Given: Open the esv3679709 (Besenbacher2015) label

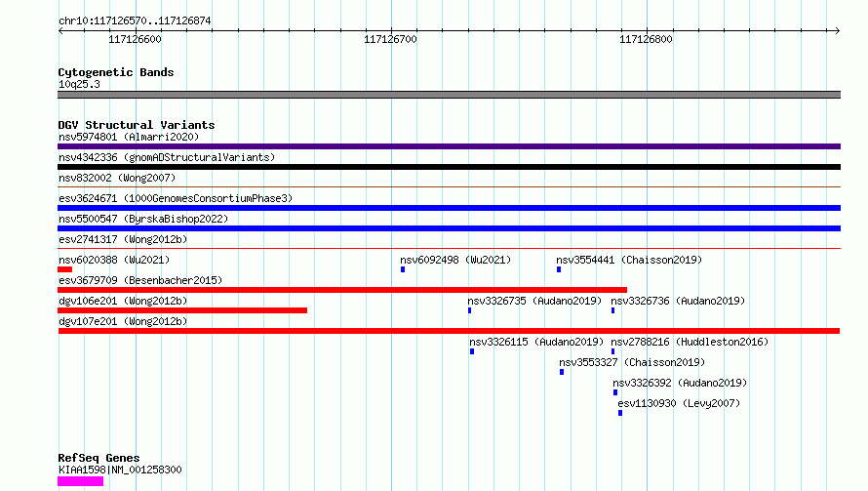Looking at the screenshot, I should coord(140,280).
